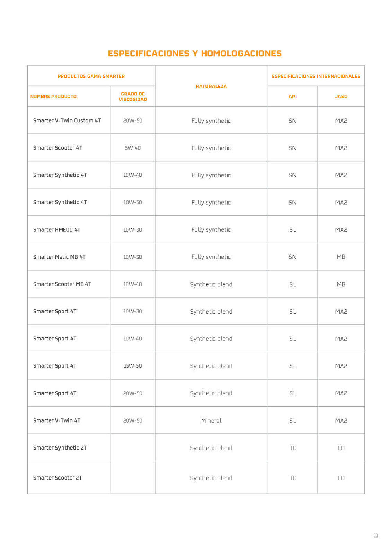Image resolution: width=392 pixels, height=555 pixels.
Task: Select the API column header
Action: pyautogui.click(x=292, y=97)
